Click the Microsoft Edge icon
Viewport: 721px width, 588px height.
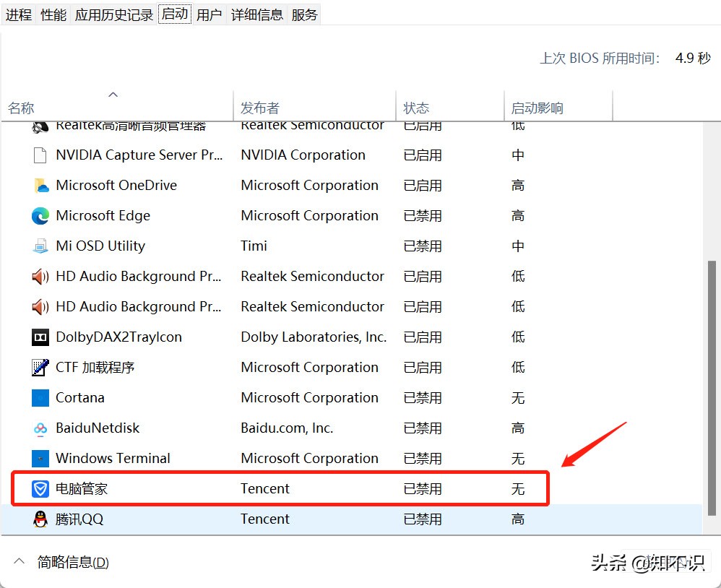(40, 215)
